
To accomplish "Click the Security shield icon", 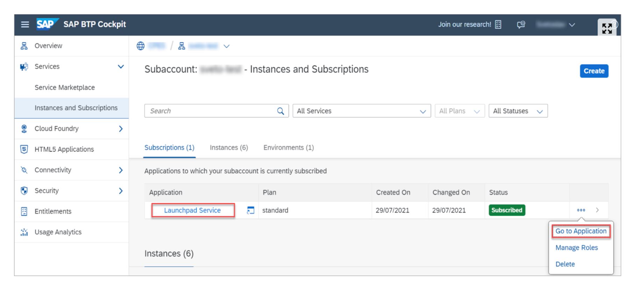I will 24,191.
